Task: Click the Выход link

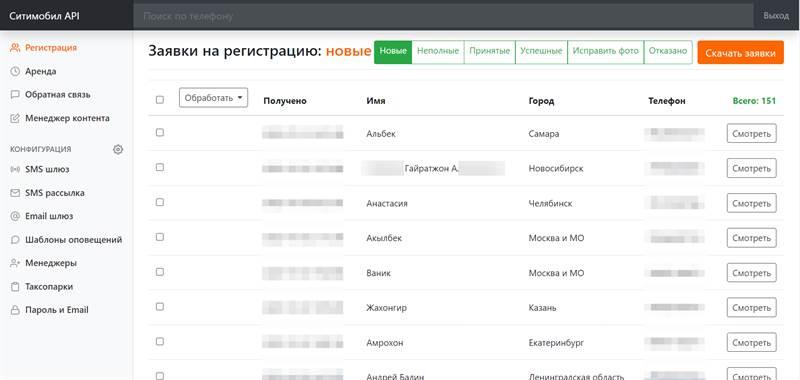Action: point(776,16)
